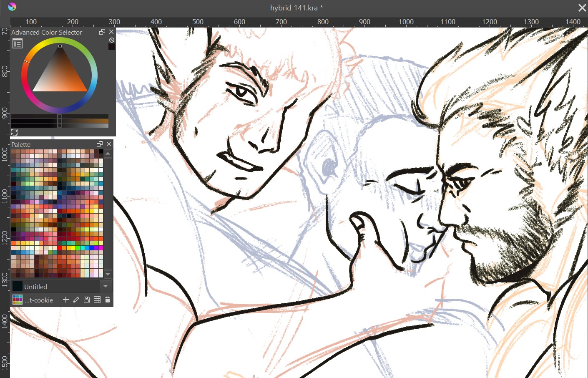
Task: Close the Palette docker
Action: point(109,144)
